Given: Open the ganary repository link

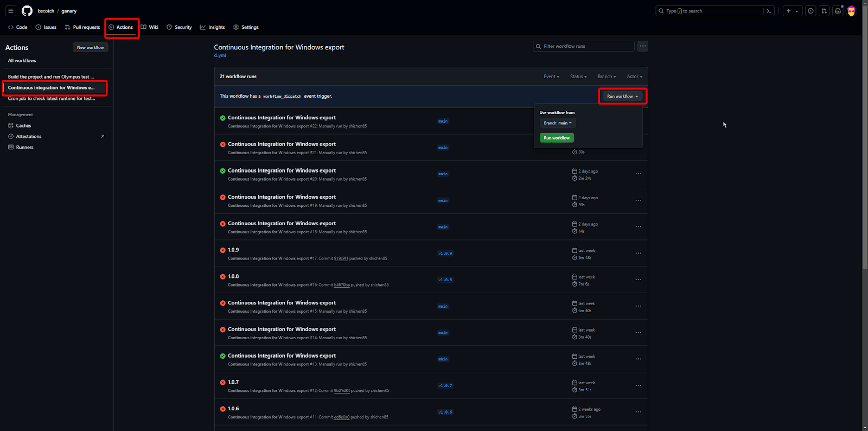Looking at the screenshot, I should coord(69,11).
